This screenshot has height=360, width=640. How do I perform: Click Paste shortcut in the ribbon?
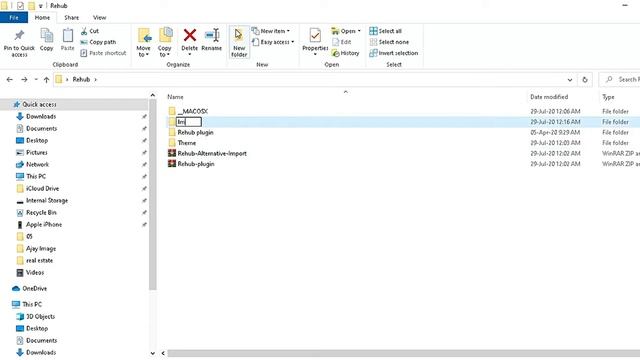[104, 53]
